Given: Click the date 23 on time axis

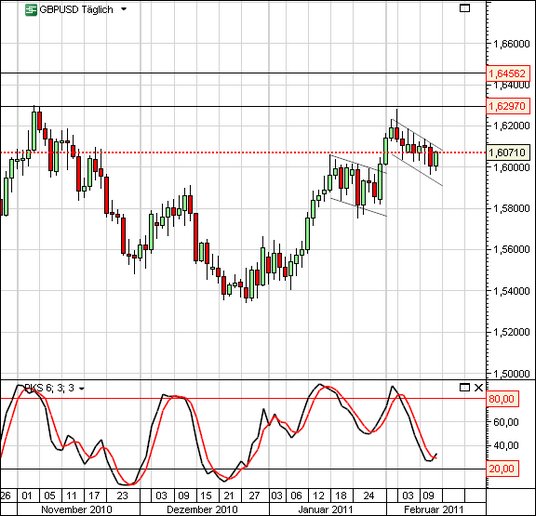Looking at the screenshot, I should (x=123, y=495).
